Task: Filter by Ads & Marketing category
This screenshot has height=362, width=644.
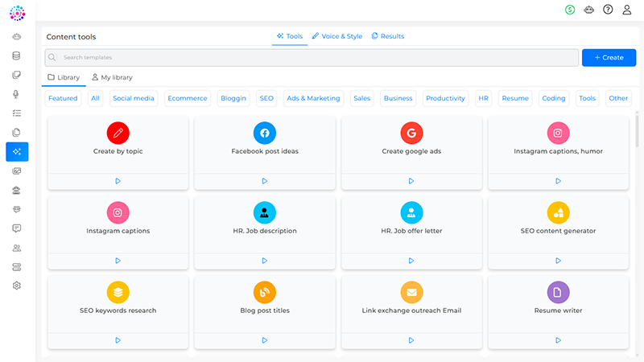Action: pyautogui.click(x=313, y=98)
